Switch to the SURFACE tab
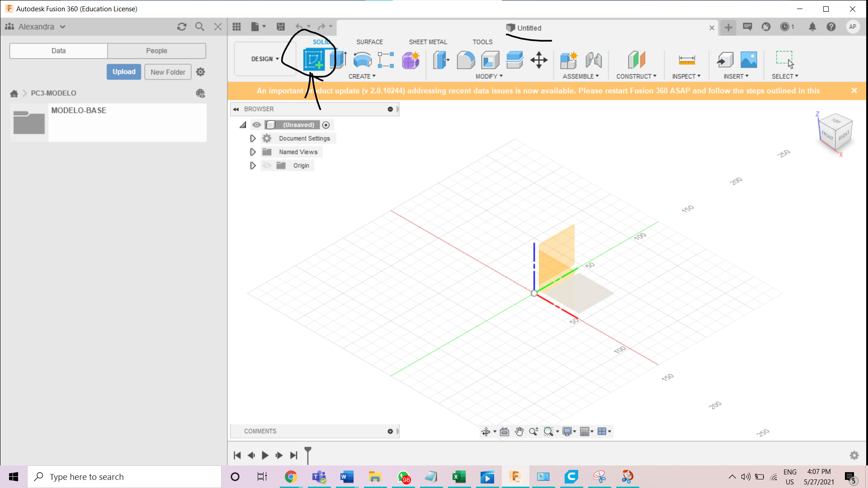 369,42
